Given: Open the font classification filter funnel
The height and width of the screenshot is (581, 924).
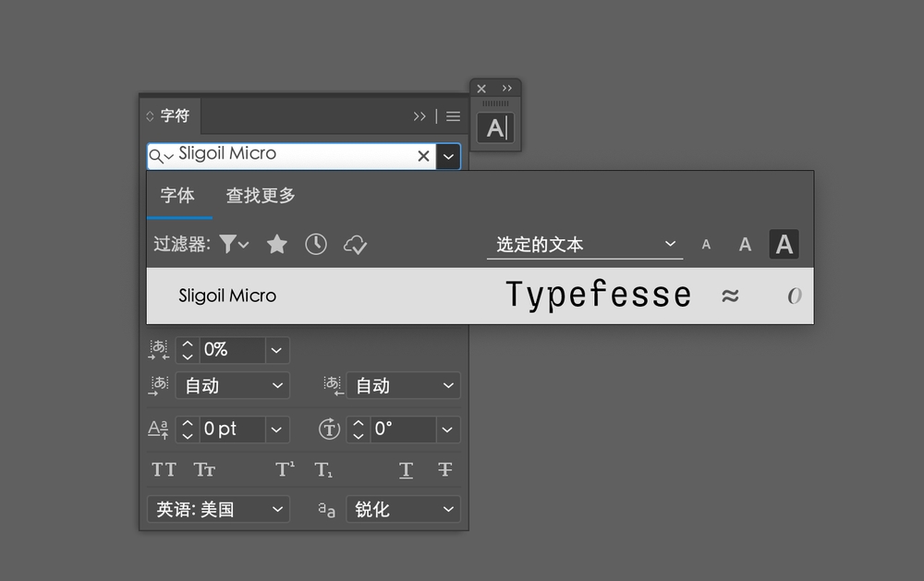Looking at the screenshot, I should 234,244.
